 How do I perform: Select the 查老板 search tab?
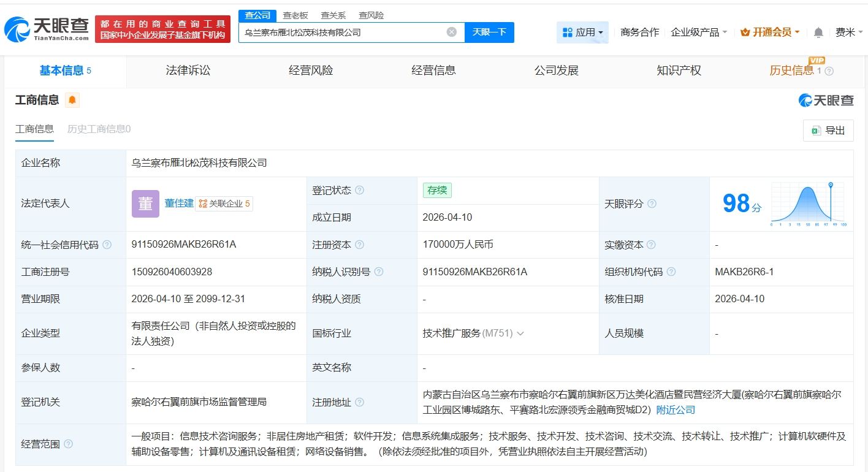point(295,15)
